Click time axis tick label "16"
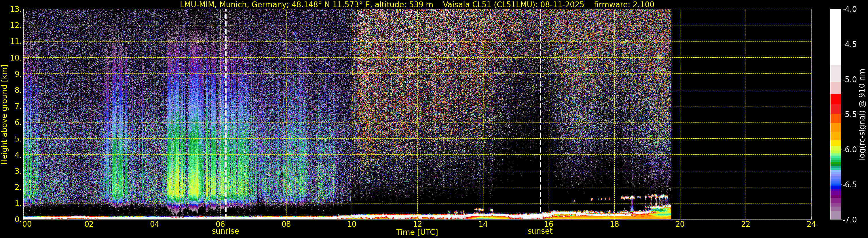Screen dimensions: 868x238 pyautogui.click(x=548, y=224)
